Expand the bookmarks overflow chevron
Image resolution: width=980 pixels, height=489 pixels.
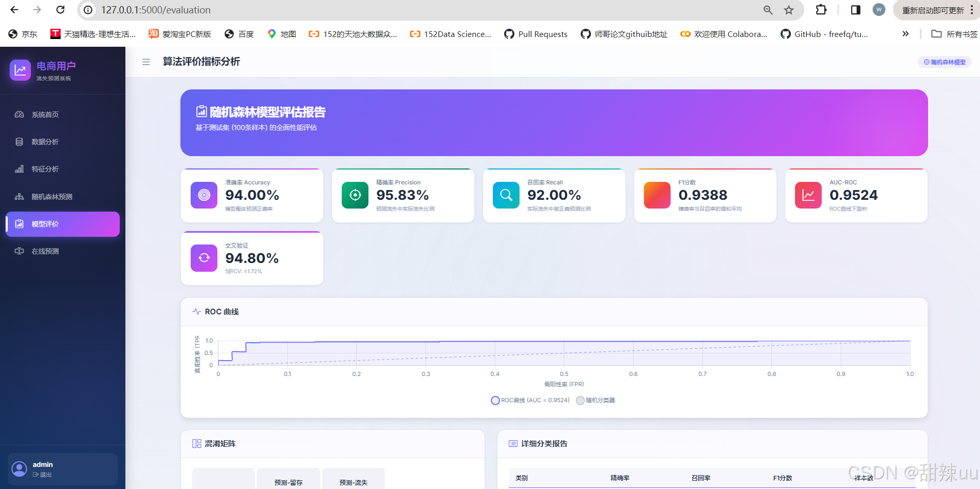pos(905,34)
